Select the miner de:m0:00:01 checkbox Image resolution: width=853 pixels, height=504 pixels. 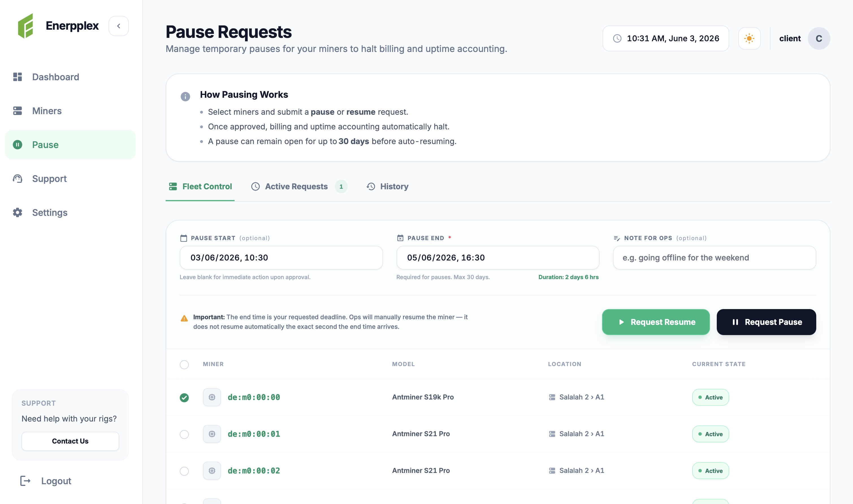coord(184,434)
